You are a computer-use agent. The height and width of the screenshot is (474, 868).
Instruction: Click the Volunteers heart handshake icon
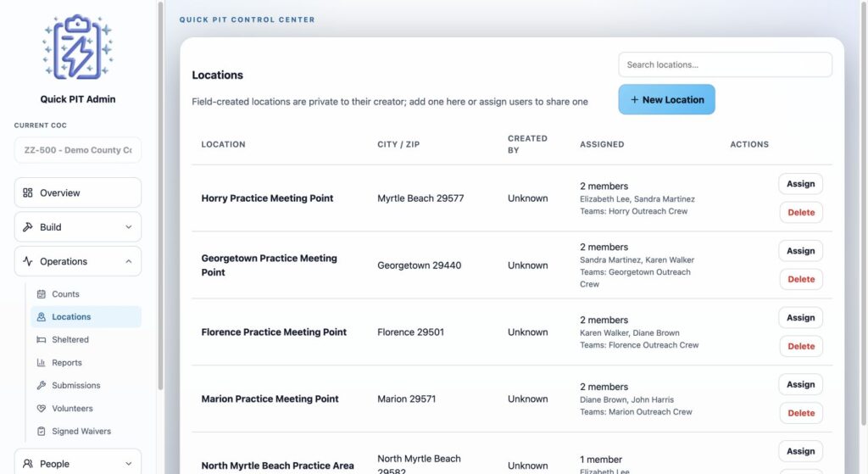(41, 408)
